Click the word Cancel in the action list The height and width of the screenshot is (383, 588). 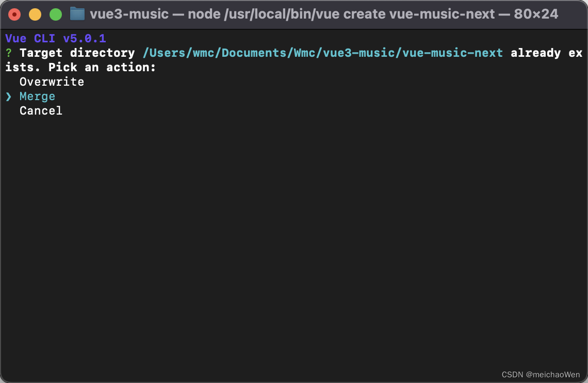41,110
